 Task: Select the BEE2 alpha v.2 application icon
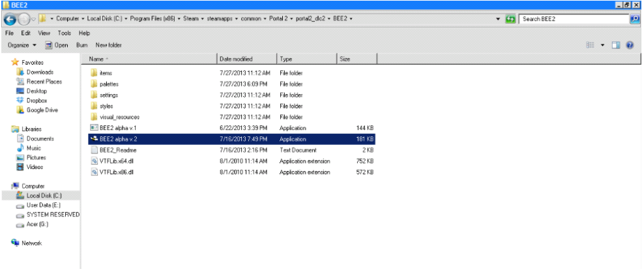click(x=94, y=139)
